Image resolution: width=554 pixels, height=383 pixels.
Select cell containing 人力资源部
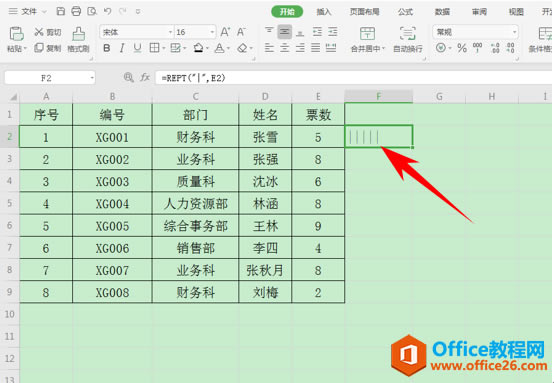195,204
